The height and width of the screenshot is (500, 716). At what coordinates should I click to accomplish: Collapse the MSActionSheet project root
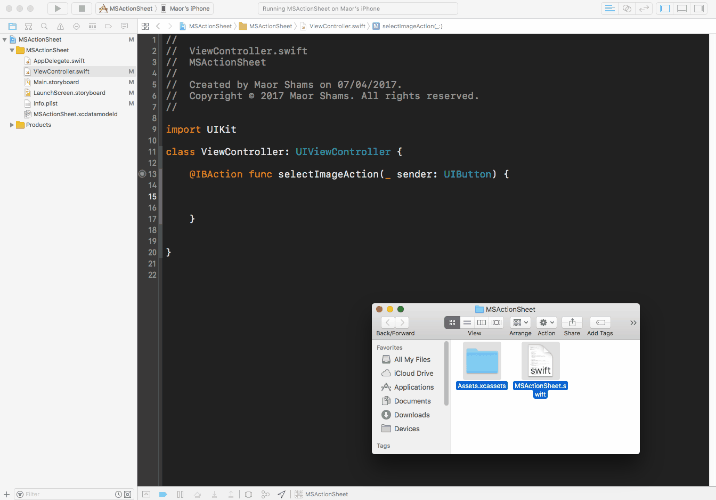(x=5, y=40)
